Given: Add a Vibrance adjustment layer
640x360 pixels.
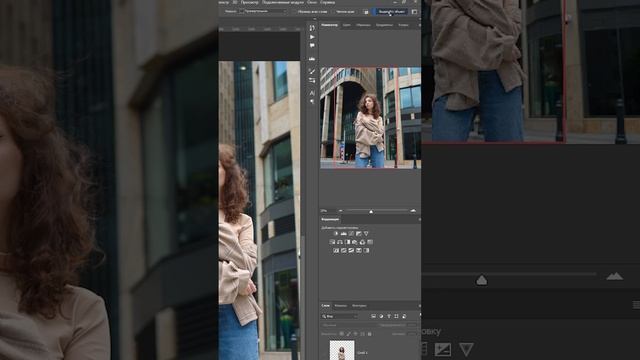Looking at the screenshot, I should (366, 233).
